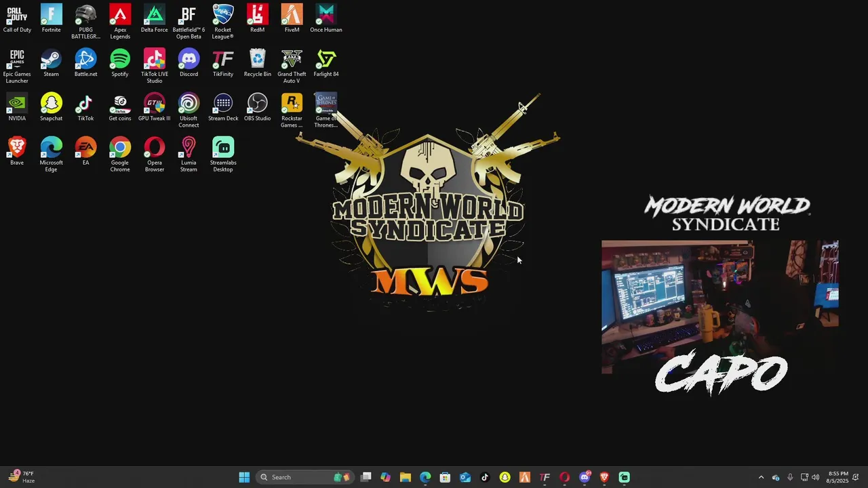
Task: Select the Battlefield 6 Open Beta icon
Action: tap(189, 22)
